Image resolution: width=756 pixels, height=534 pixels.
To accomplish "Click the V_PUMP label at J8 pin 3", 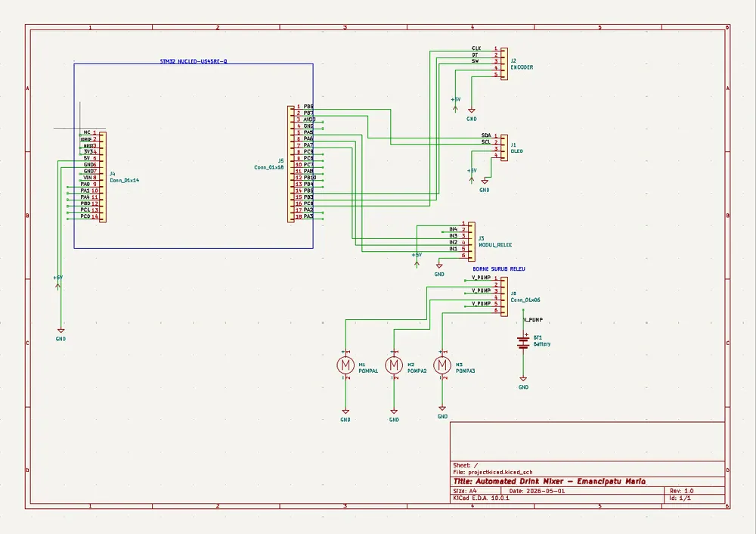I will [481, 290].
